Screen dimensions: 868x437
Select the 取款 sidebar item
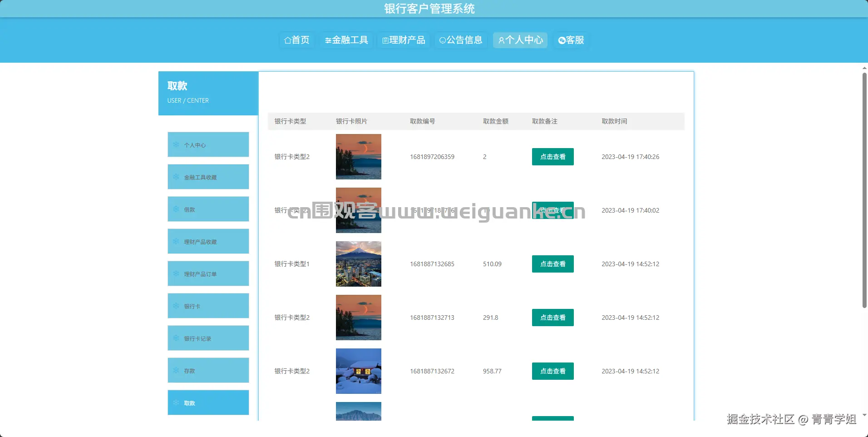coord(208,402)
